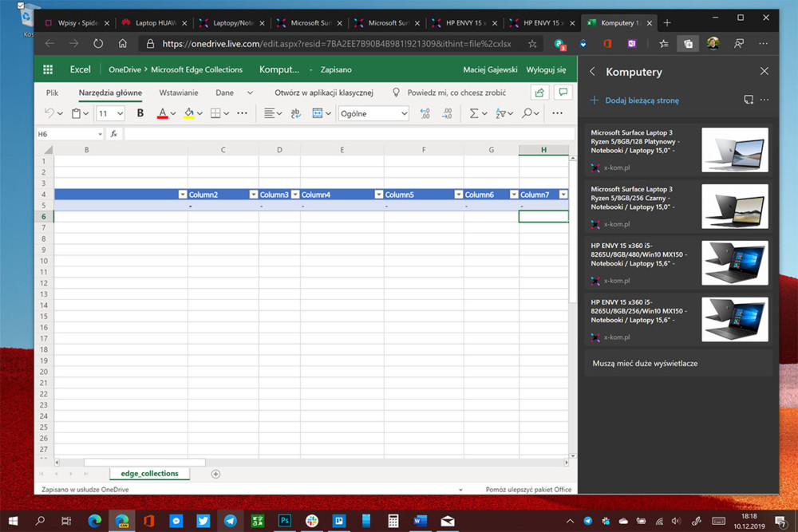Apply the yellow fill color
The height and width of the screenshot is (532, 798).
189,113
